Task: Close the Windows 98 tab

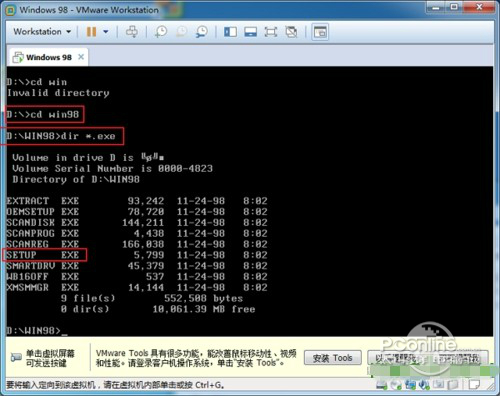Action: (81, 57)
